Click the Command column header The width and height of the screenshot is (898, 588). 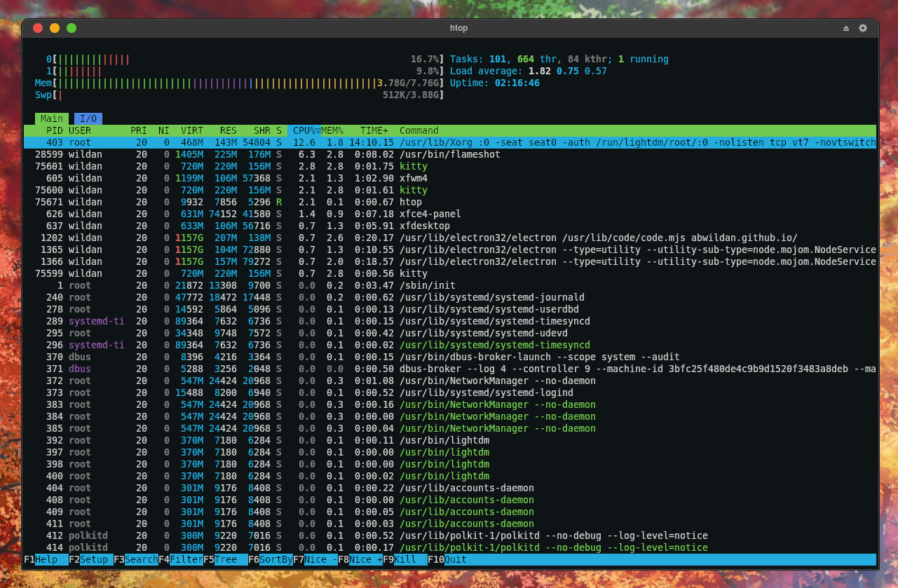click(419, 130)
